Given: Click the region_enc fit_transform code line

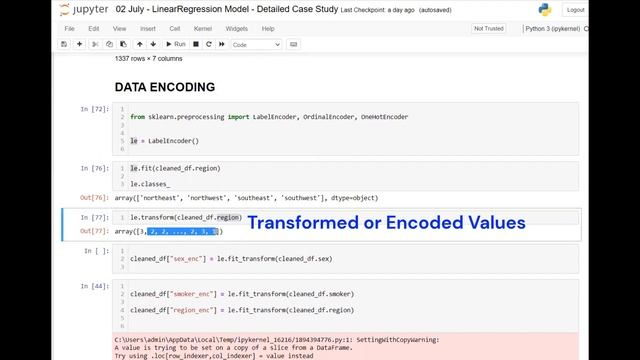Looking at the screenshot, I should pos(242,310).
